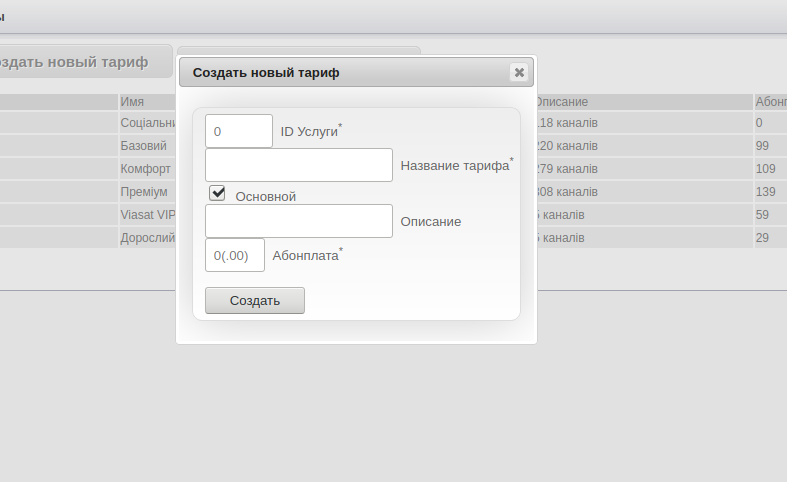
Task: Focus the Название тарифа text field
Action: point(298,165)
